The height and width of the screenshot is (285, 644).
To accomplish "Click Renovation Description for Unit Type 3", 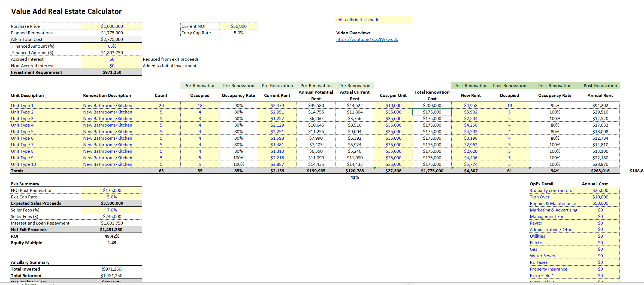I will (112, 118).
